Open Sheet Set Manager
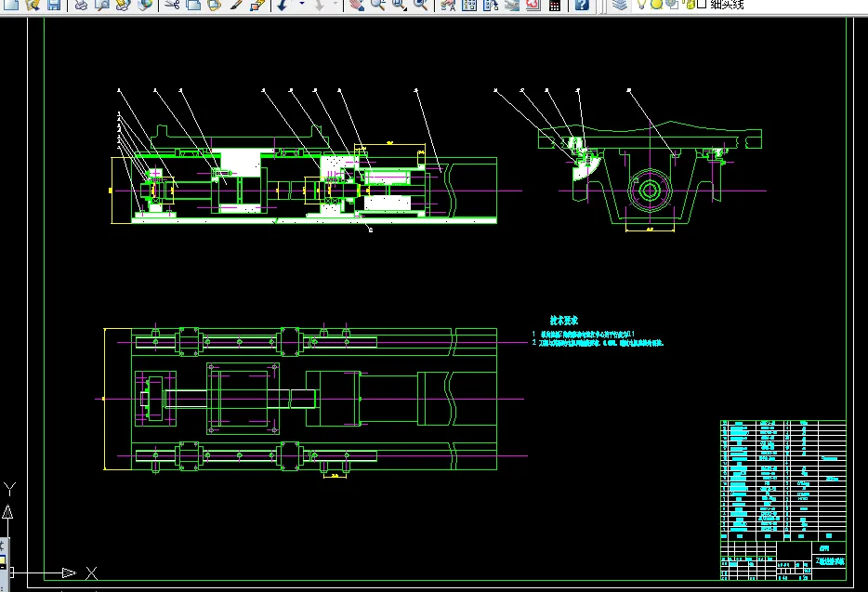This screenshot has width=868, height=592. [511, 5]
